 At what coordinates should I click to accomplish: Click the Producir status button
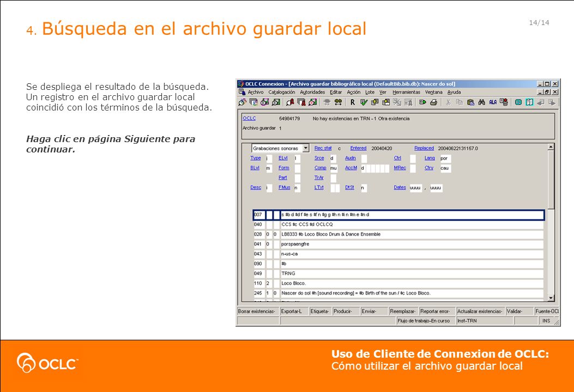click(346, 311)
